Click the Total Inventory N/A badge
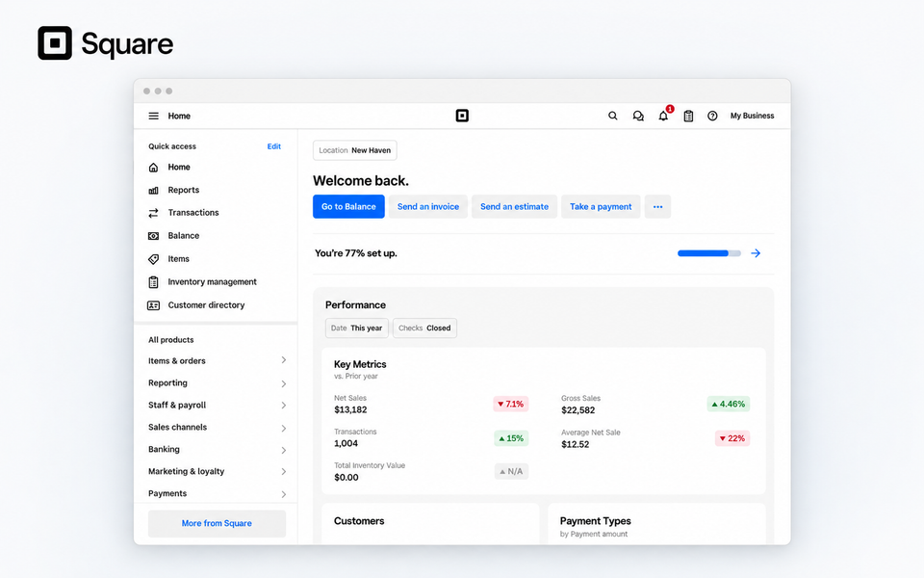924x578 pixels. 511,471
